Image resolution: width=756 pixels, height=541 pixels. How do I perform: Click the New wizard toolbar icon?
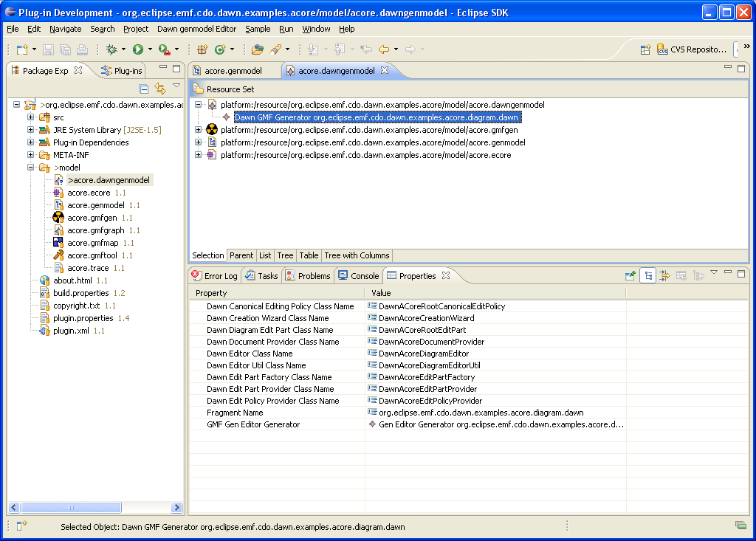tap(22, 49)
